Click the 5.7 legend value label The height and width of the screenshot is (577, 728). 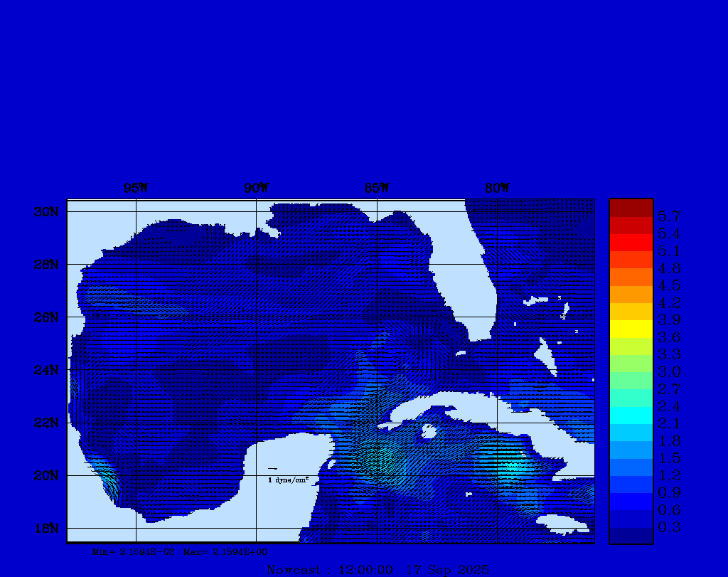click(x=669, y=216)
